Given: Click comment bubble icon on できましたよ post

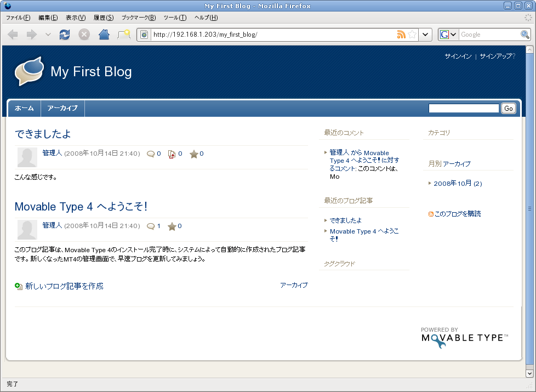Looking at the screenshot, I should pyautogui.click(x=150, y=154).
